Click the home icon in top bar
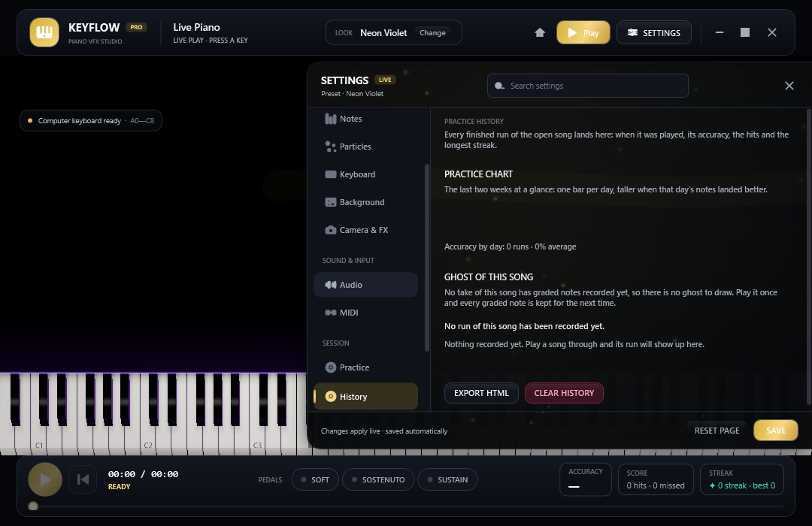Screen dimensions: 812x526 540,32
